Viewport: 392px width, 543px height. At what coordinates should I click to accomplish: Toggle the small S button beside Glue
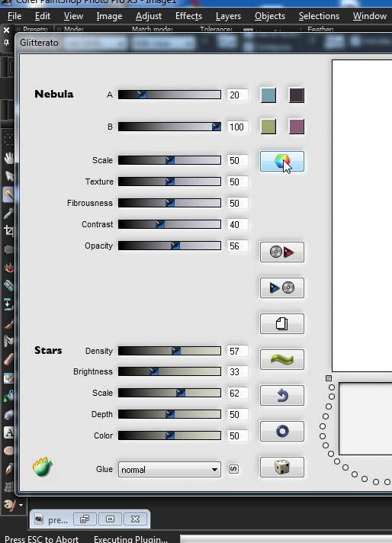pos(233,469)
